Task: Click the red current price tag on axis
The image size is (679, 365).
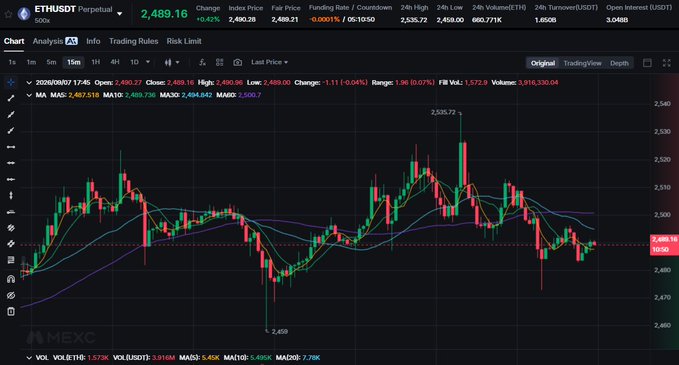Action: [x=664, y=244]
